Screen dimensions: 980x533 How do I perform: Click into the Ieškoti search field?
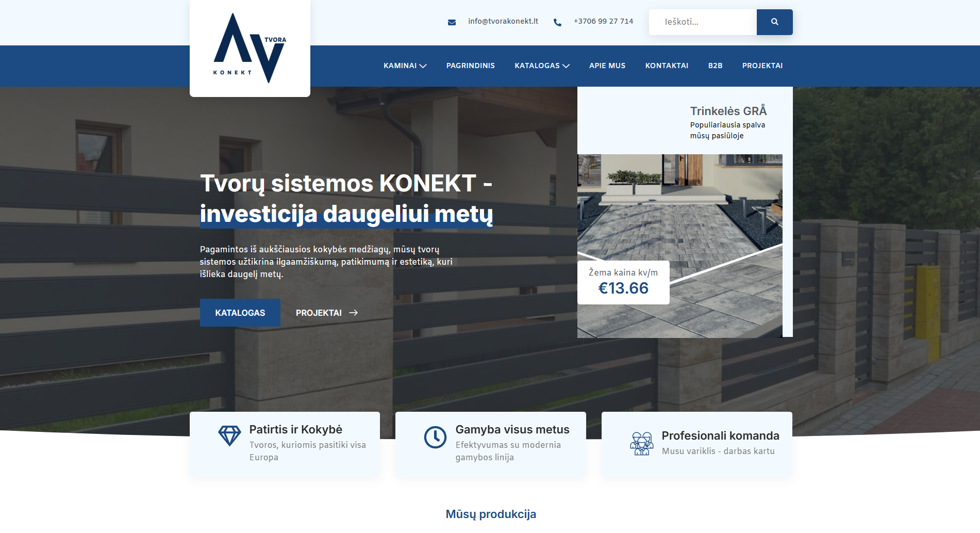702,22
